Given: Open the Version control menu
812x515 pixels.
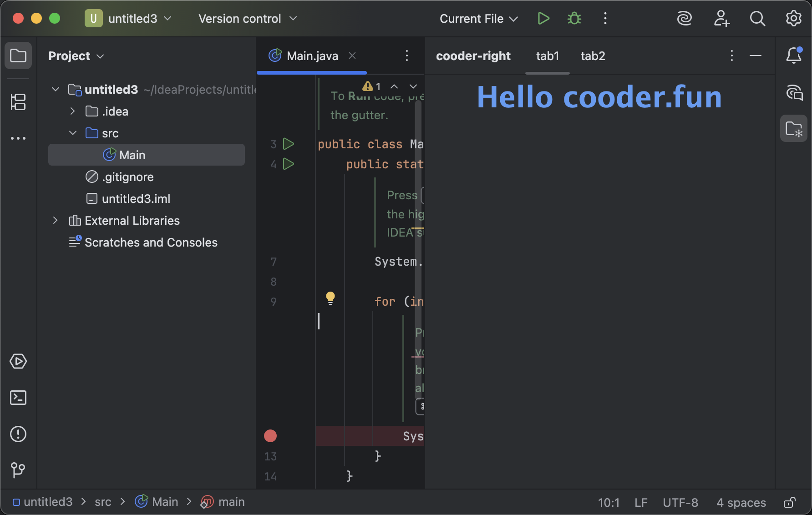Looking at the screenshot, I should (247, 19).
